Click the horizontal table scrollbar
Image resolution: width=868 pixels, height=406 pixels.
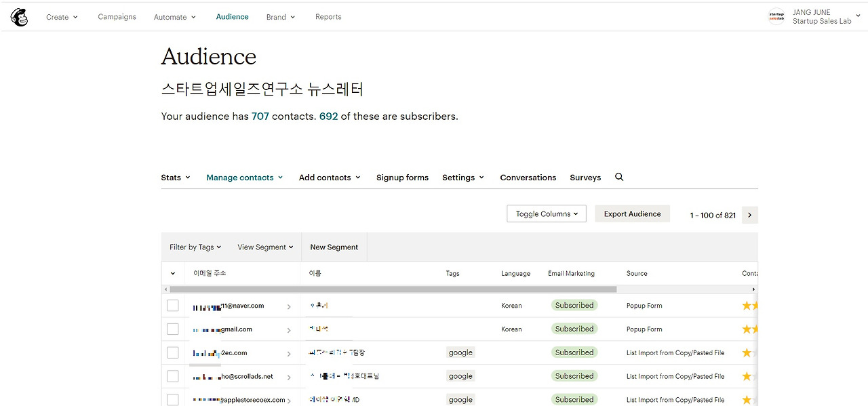click(393, 289)
